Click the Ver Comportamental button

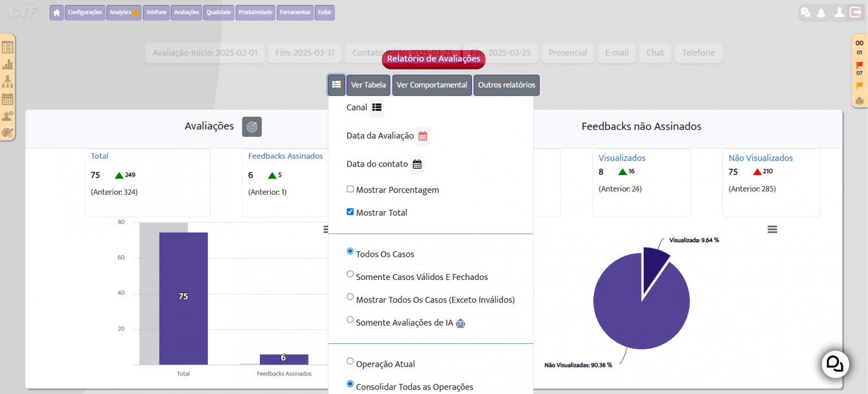pyautogui.click(x=432, y=85)
